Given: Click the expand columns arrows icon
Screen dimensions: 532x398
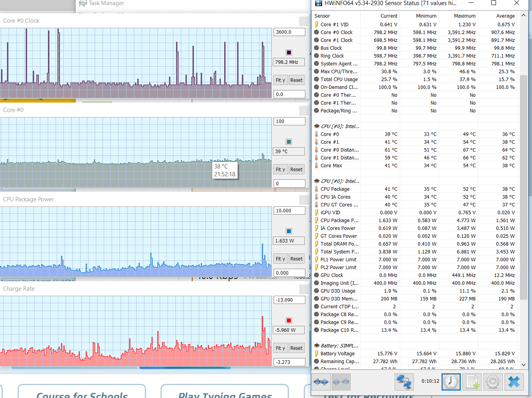Looking at the screenshot, I should 321,382.
